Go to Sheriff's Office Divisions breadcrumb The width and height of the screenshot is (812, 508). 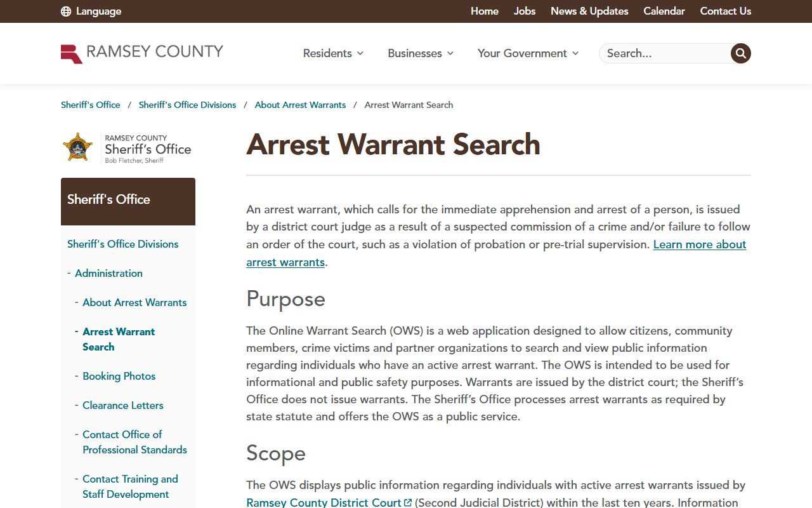[x=187, y=105]
